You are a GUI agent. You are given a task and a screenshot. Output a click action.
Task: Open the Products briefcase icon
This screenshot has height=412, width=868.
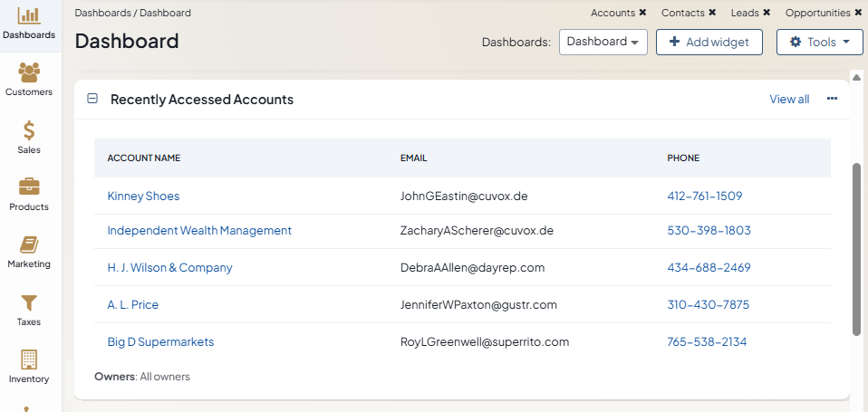[29, 187]
